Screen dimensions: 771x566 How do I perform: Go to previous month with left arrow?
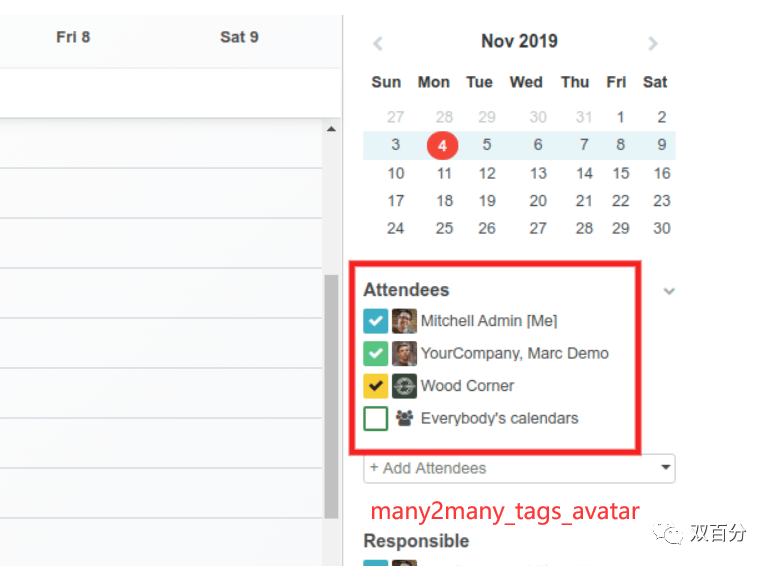pos(378,43)
